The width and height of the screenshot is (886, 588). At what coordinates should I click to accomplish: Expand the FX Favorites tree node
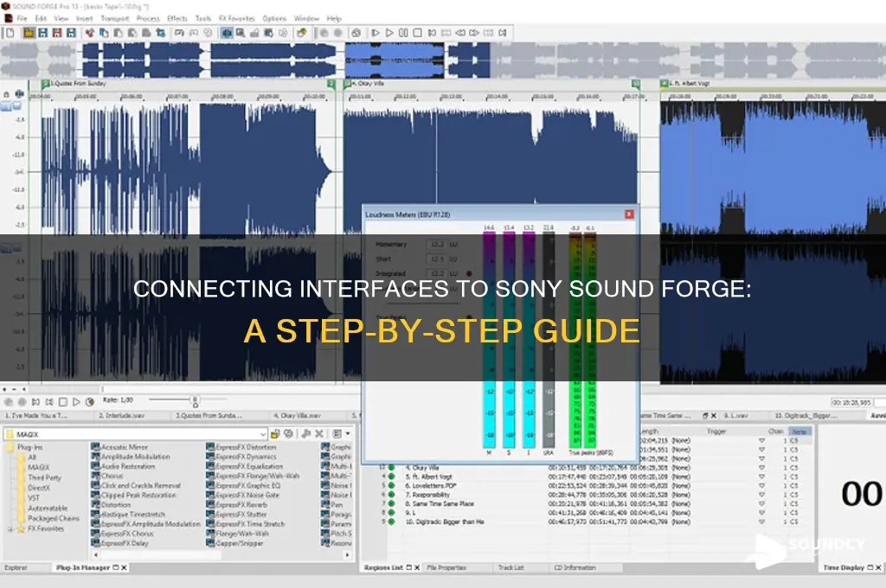pos(10,529)
